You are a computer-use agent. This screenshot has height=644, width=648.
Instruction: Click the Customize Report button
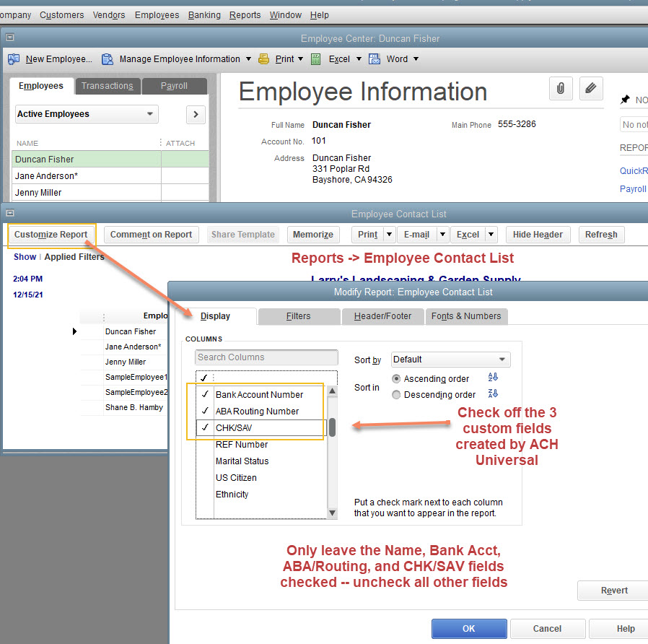coord(51,235)
